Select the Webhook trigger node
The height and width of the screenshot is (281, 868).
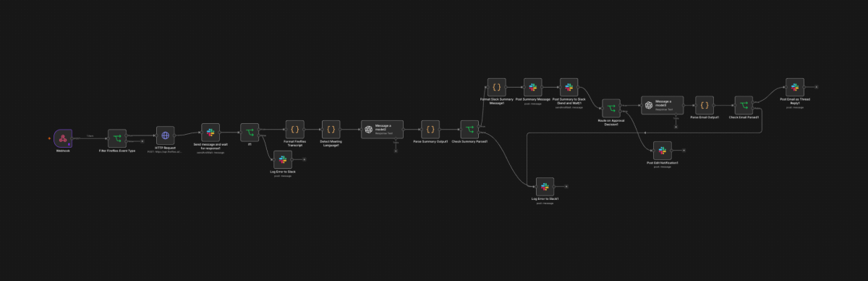(x=63, y=138)
